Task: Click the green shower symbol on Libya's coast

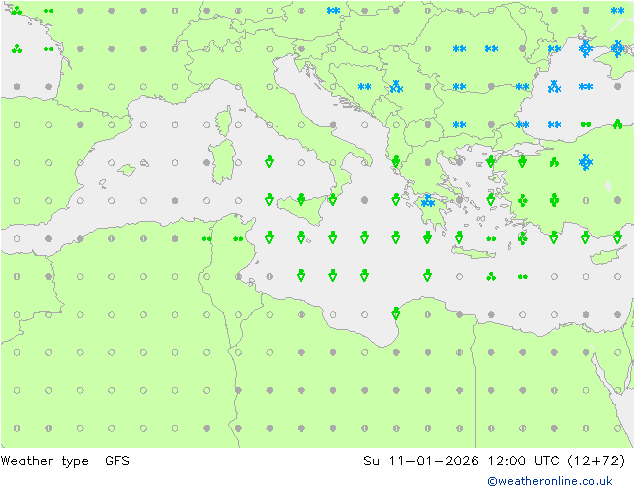Action: click(396, 313)
